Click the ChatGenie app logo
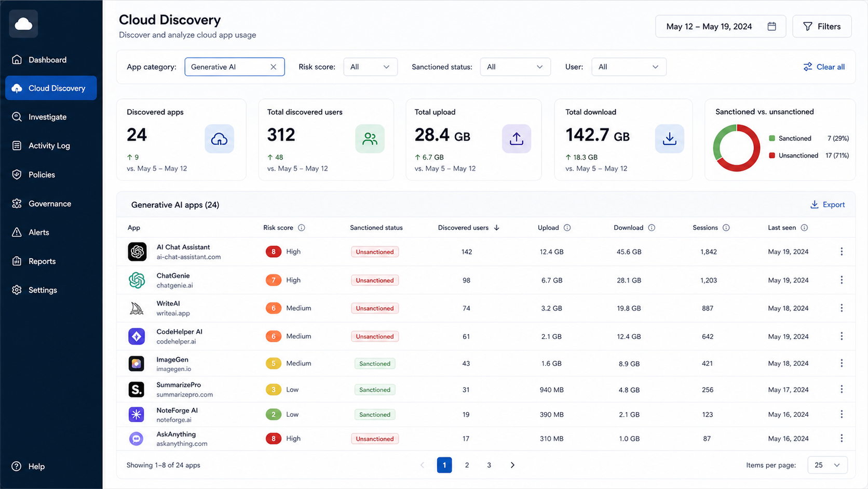 (137, 280)
